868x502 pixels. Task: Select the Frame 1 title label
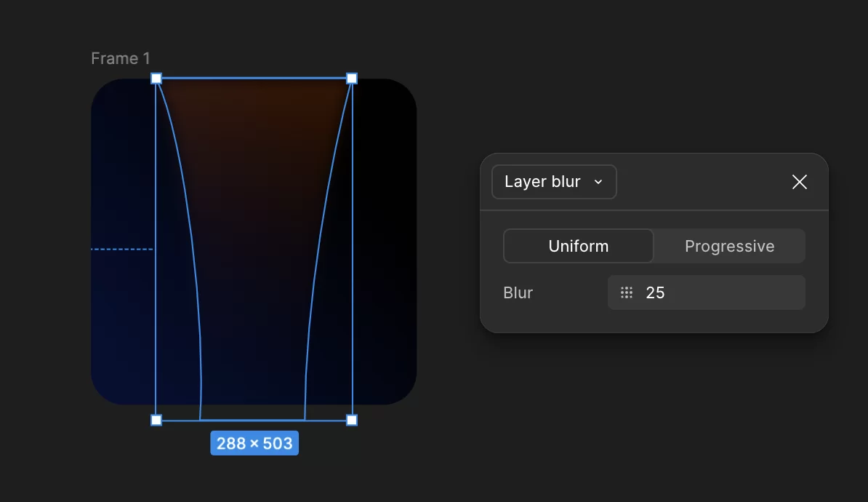pyautogui.click(x=121, y=58)
